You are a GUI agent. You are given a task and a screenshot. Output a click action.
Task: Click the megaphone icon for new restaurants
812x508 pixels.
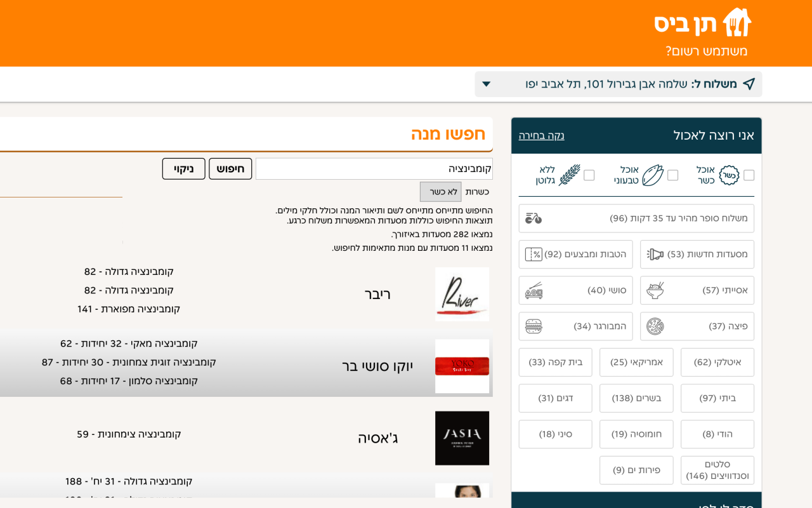[655, 255]
